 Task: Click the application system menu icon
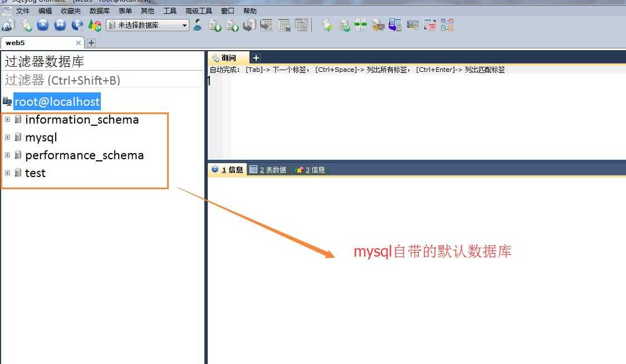point(6,11)
